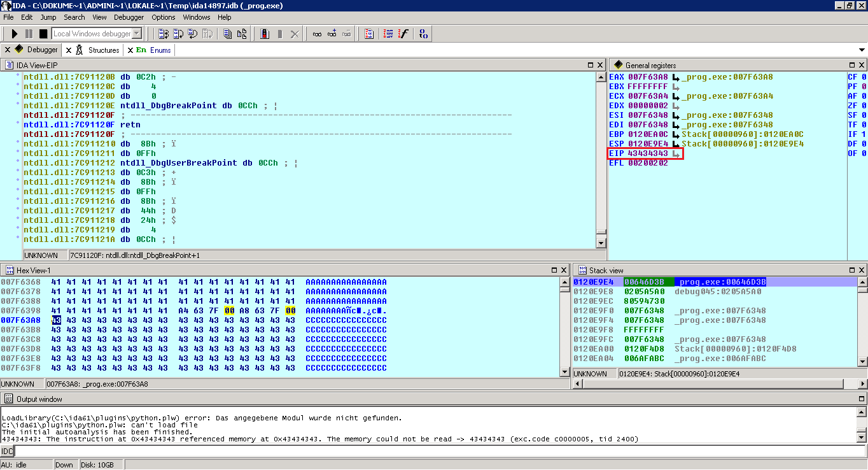Click the blue numbers toolbar icon
The image size is (868, 470).
click(424, 34)
